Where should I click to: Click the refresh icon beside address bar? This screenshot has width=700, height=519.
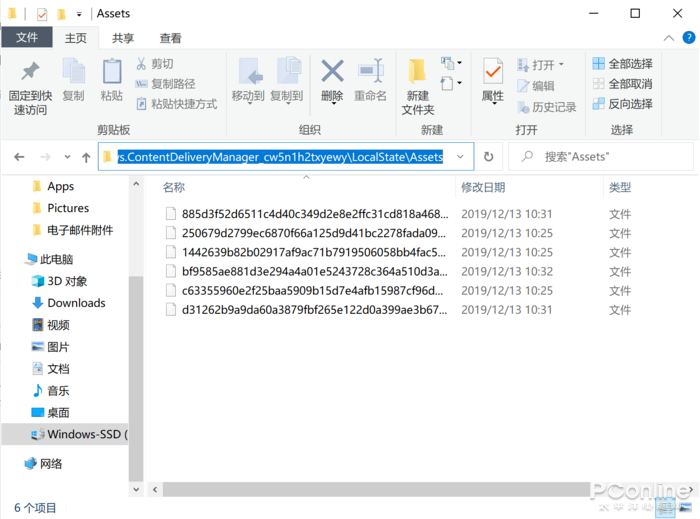coord(488,157)
